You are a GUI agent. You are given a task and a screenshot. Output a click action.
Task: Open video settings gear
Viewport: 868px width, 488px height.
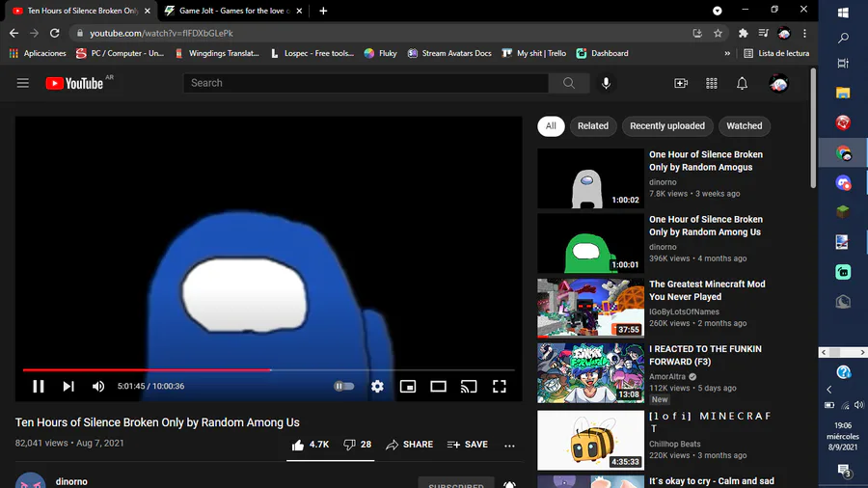tap(377, 386)
